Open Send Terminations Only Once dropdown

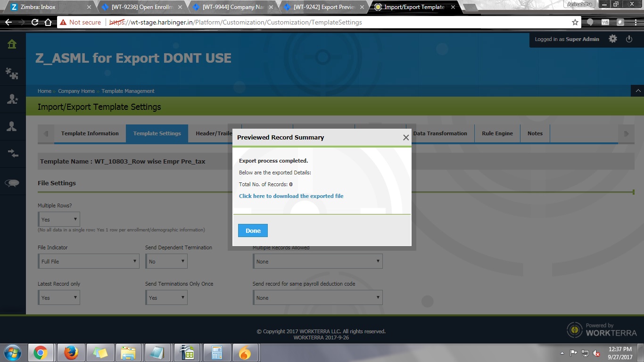pos(166,297)
